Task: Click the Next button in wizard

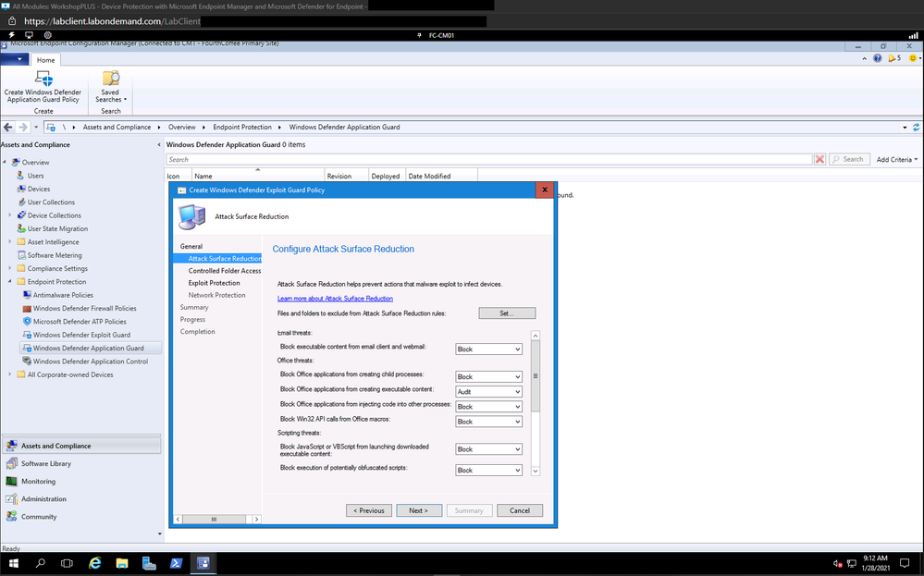Action: [x=419, y=510]
